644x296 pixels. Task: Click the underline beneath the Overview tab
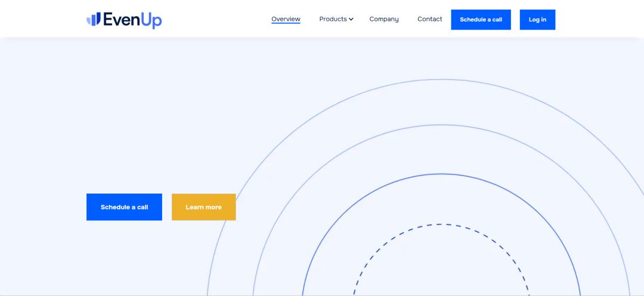[286, 24]
